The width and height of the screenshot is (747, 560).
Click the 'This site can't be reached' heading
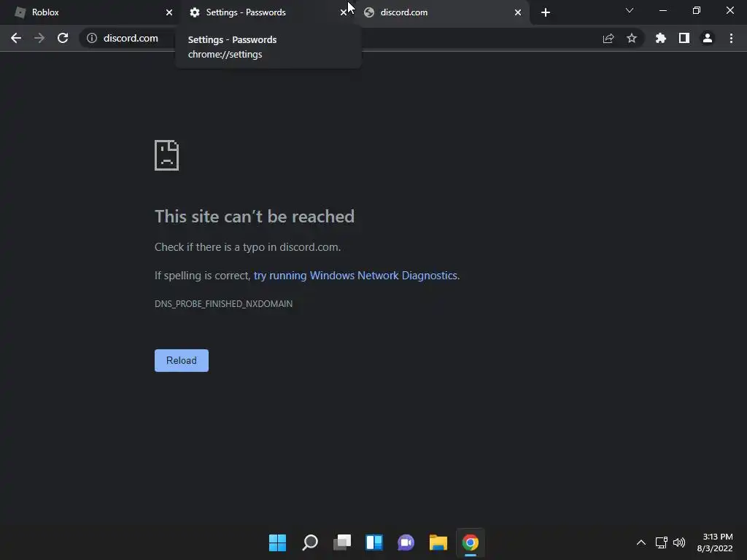[x=255, y=216]
